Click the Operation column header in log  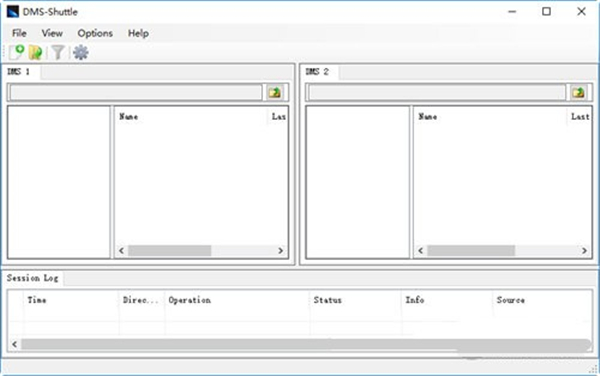coord(189,300)
